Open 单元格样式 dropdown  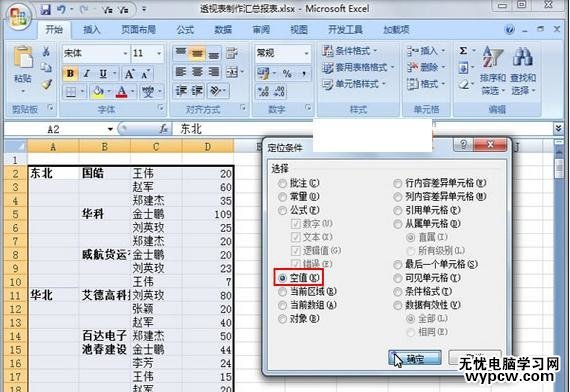[x=354, y=84]
